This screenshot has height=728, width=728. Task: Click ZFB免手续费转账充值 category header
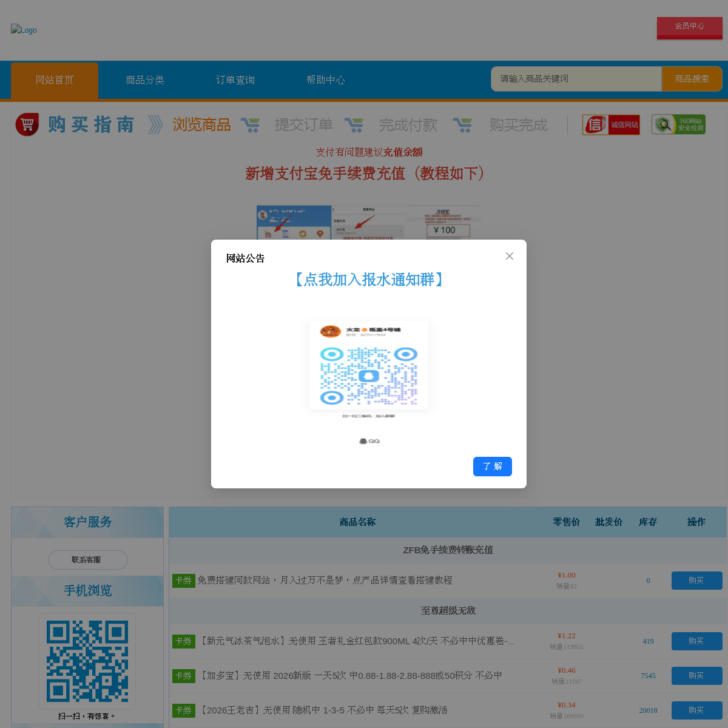coord(448,550)
